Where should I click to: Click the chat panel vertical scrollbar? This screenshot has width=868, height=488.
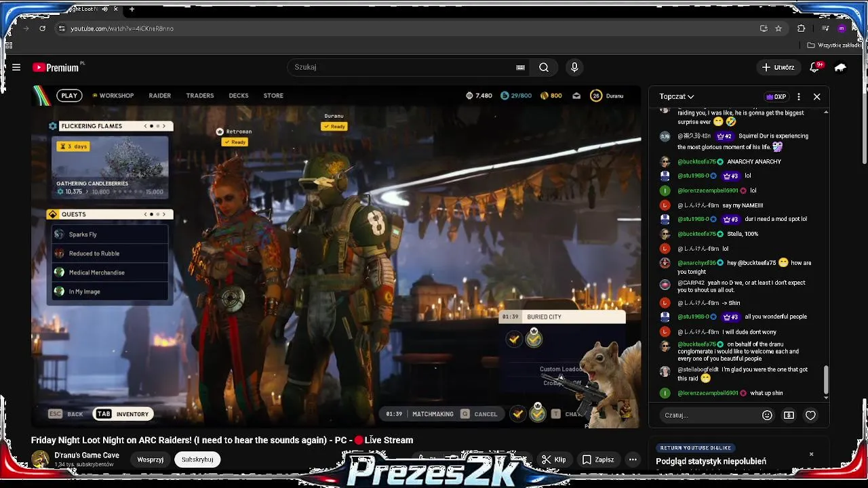(826, 380)
